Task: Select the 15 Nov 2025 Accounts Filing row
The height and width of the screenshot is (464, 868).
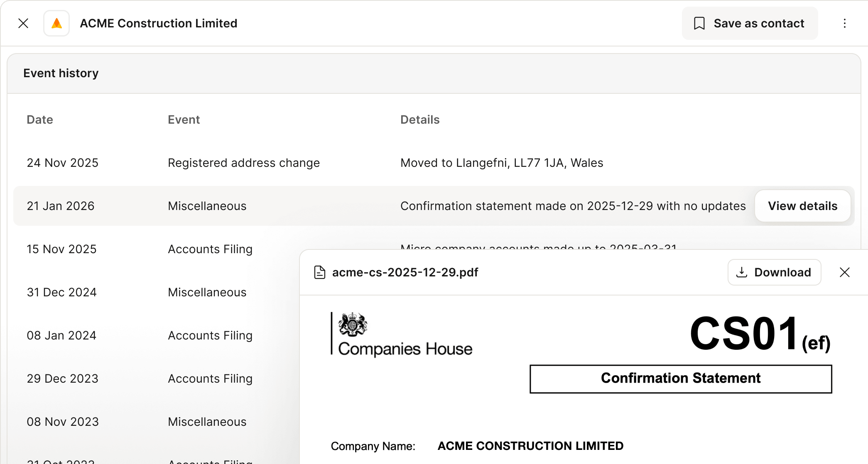Action: point(210,249)
